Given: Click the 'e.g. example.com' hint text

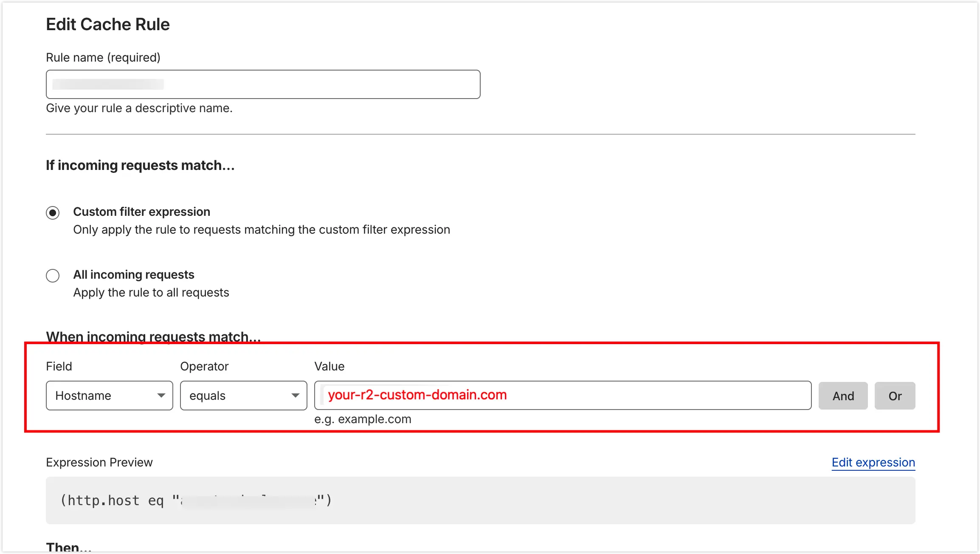Looking at the screenshot, I should pyautogui.click(x=362, y=419).
